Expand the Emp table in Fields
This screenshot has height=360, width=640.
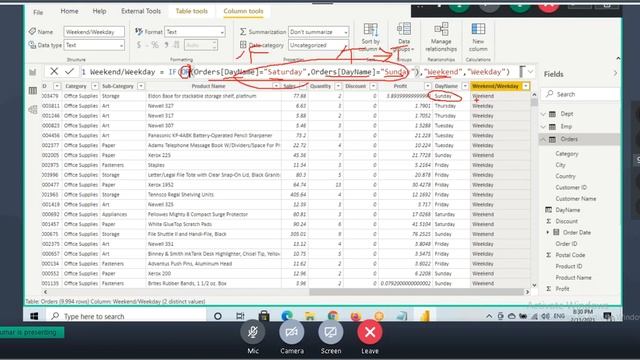pos(543,127)
